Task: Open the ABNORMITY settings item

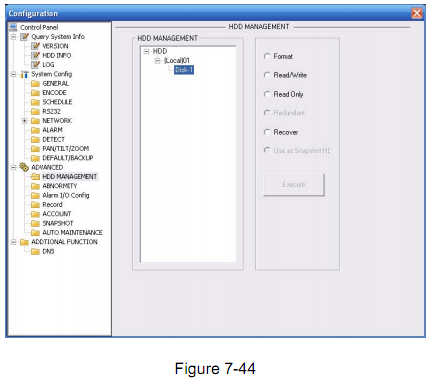Action: [x=60, y=186]
